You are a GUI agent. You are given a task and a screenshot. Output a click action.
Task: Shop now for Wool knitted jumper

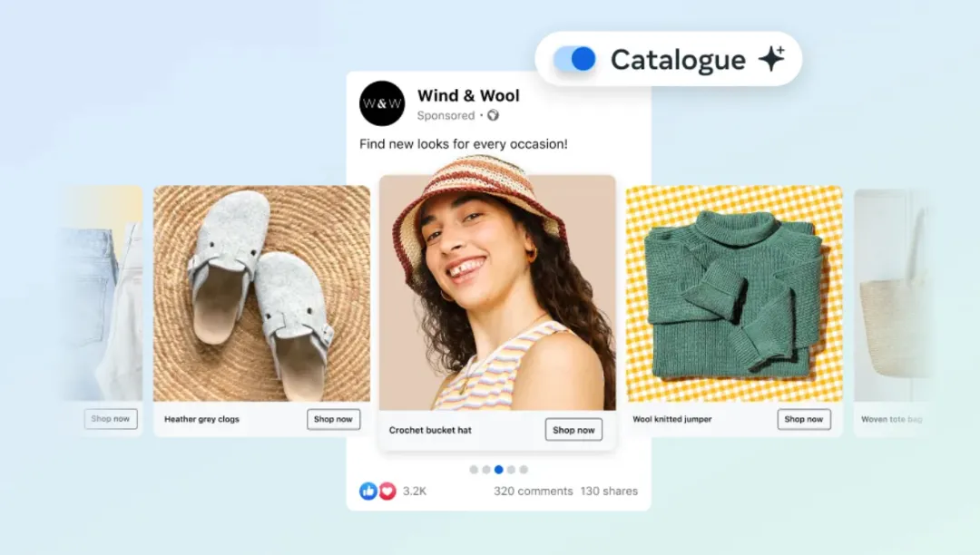804,419
